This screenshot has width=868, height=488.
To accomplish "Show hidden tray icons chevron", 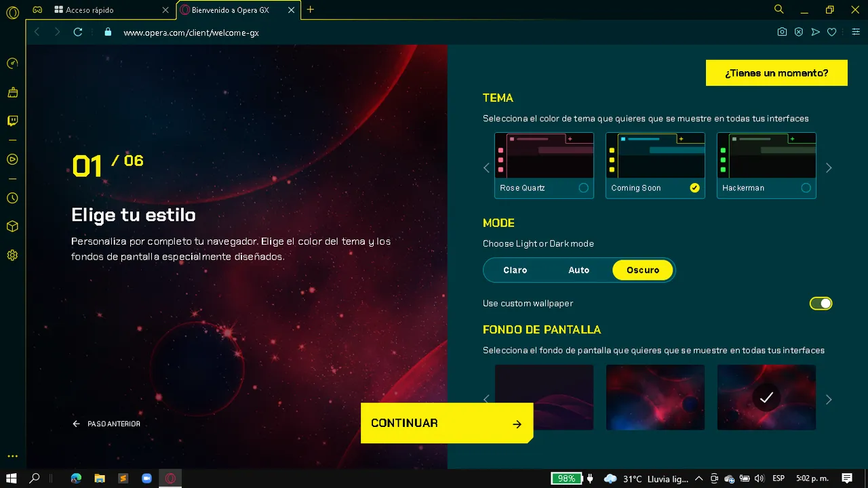I will [x=698, y=478].
